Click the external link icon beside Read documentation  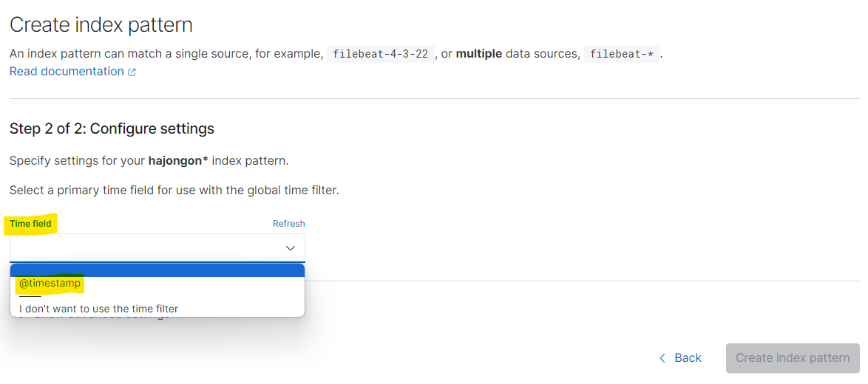click(x=132, y=72)
